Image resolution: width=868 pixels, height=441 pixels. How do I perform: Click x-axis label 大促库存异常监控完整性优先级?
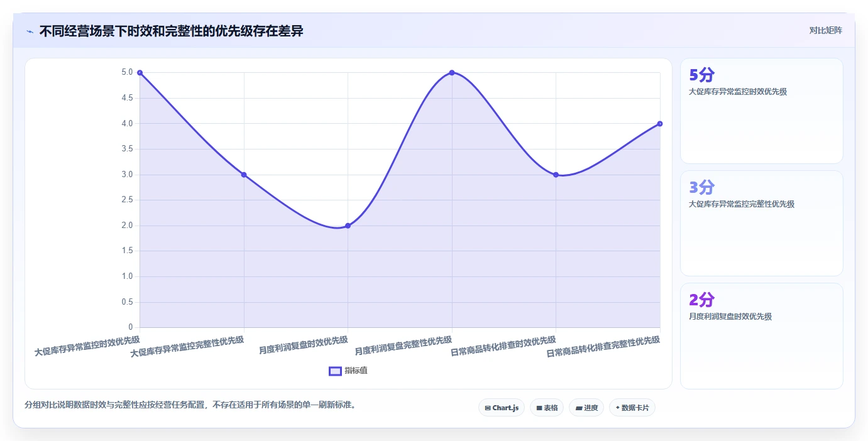pos(187,347)
